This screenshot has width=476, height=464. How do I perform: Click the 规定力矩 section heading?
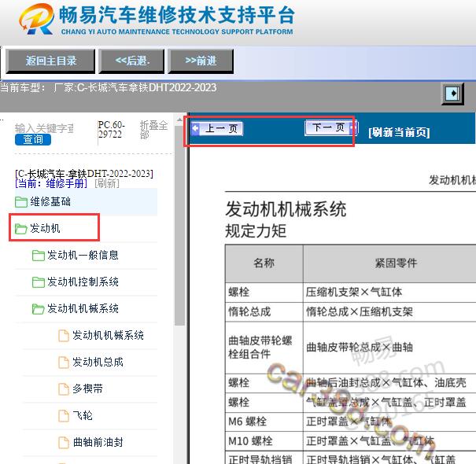pyautogui.click(x=256, y=231)
